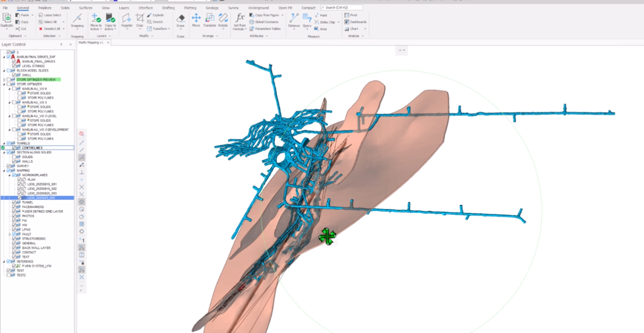This screenshot has width=644, height=333.
Task: Click in the Search (Ctrl+Q) field
Action: coord(343,8)
